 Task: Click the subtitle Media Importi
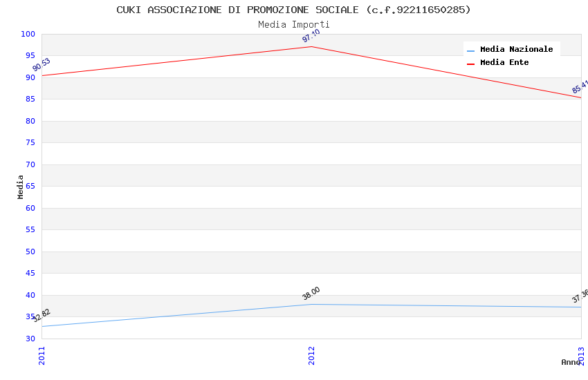coord(293,25)
